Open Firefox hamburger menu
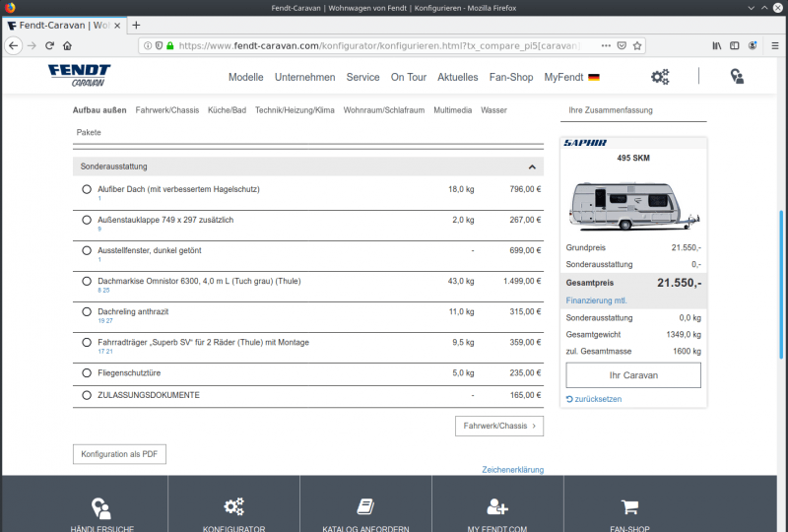 [x=775, y=45]
